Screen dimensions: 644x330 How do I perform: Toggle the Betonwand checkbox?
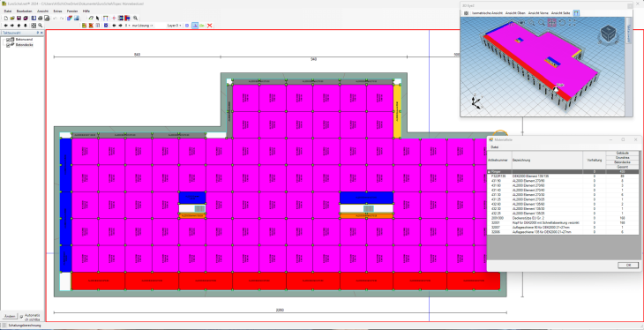(8, 40)
